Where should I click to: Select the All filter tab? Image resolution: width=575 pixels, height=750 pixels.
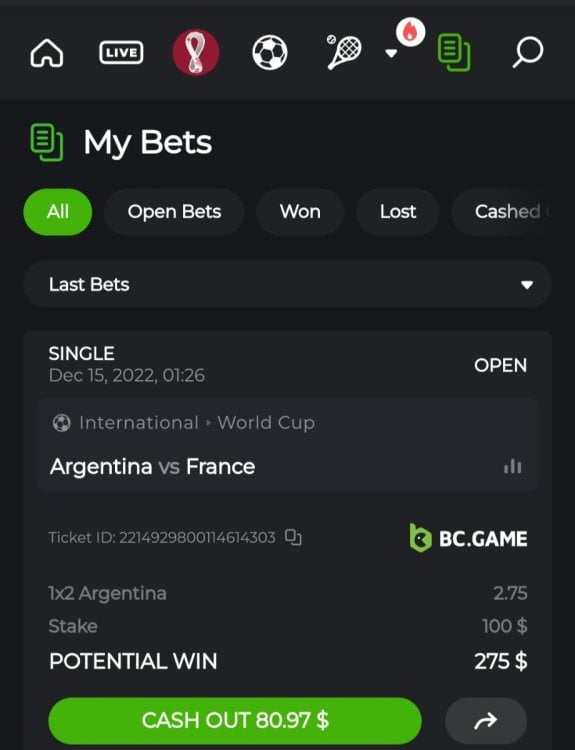pos(58,212)
